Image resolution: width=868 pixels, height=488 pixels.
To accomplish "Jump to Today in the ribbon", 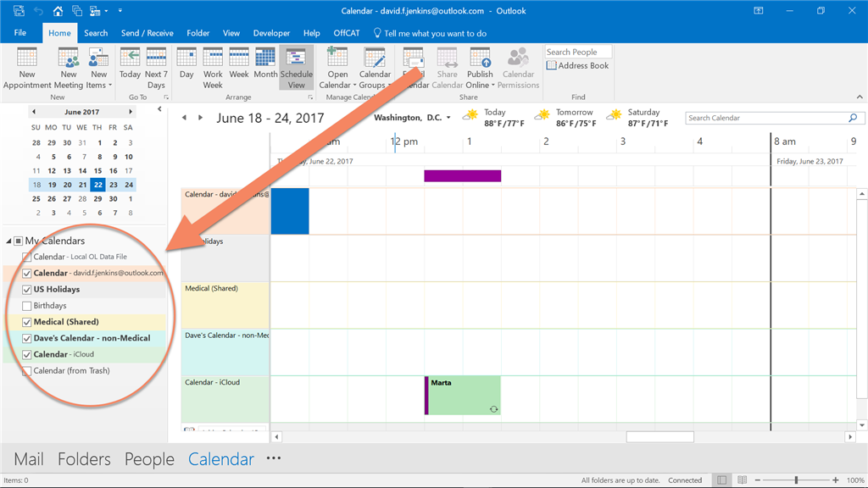I will point(130,64).
